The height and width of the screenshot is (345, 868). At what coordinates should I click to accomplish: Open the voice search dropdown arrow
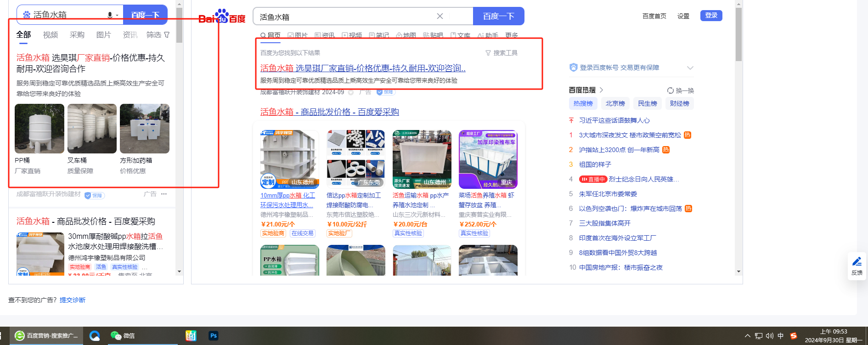tap(117, 15)
